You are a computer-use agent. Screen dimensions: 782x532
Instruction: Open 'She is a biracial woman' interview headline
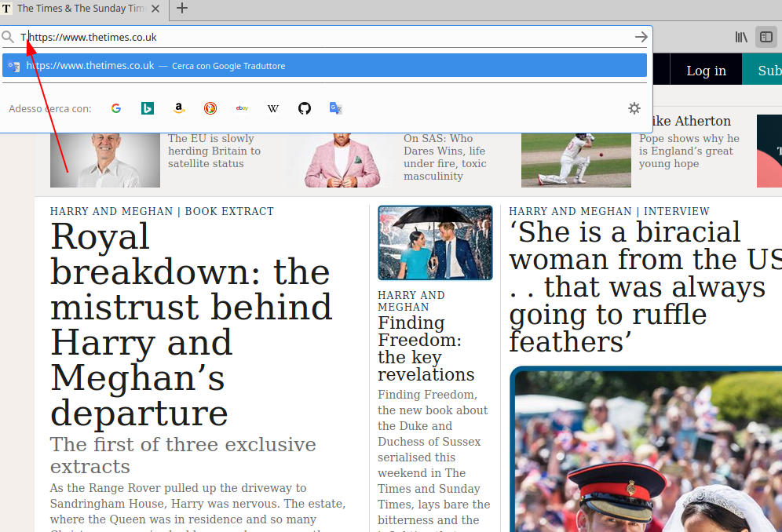point(645,287)
